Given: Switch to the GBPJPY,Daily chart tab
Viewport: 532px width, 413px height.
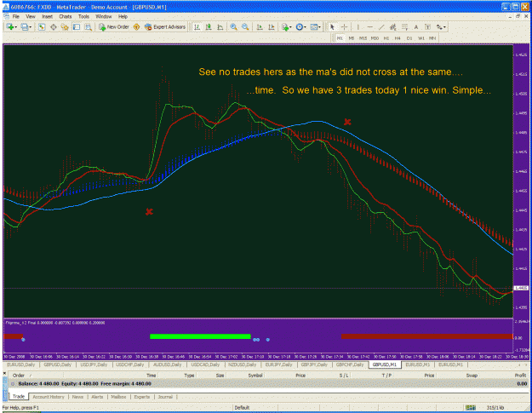Looking at the screenshot, I should 314,364.
